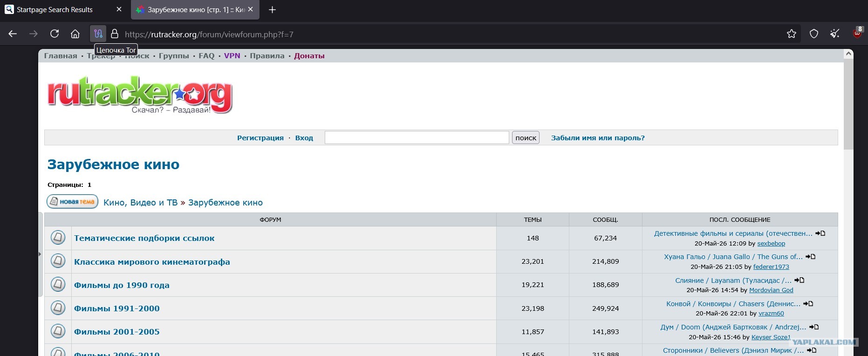Viewport: 868px width, 356px height.
Task: Open Фильмы 1991-2000 forum
Action: 117,308
